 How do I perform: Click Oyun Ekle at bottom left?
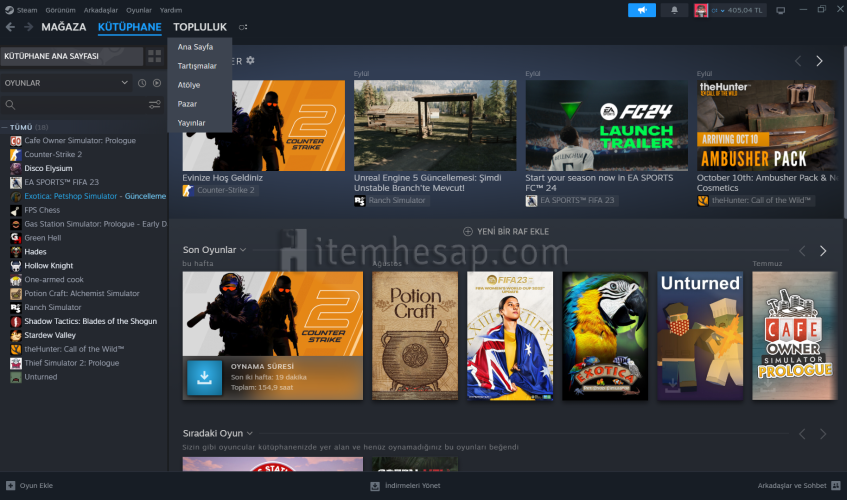coord(30,485)
